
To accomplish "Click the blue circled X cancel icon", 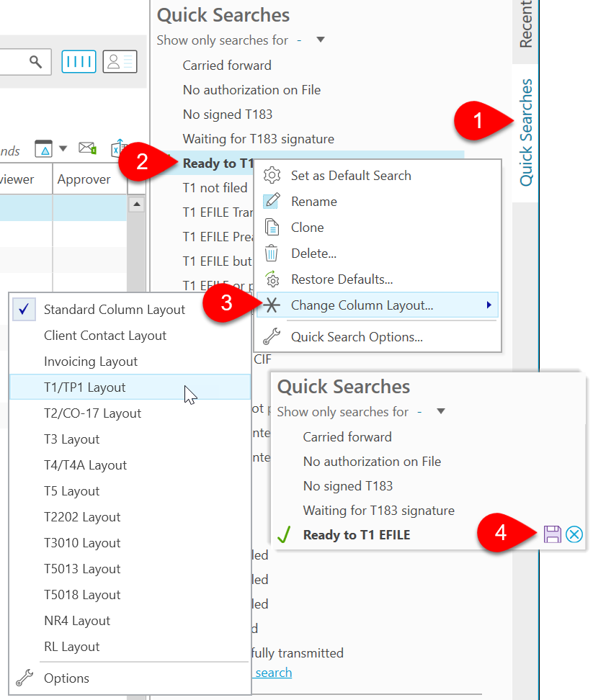I will click(x=574, y=534).
